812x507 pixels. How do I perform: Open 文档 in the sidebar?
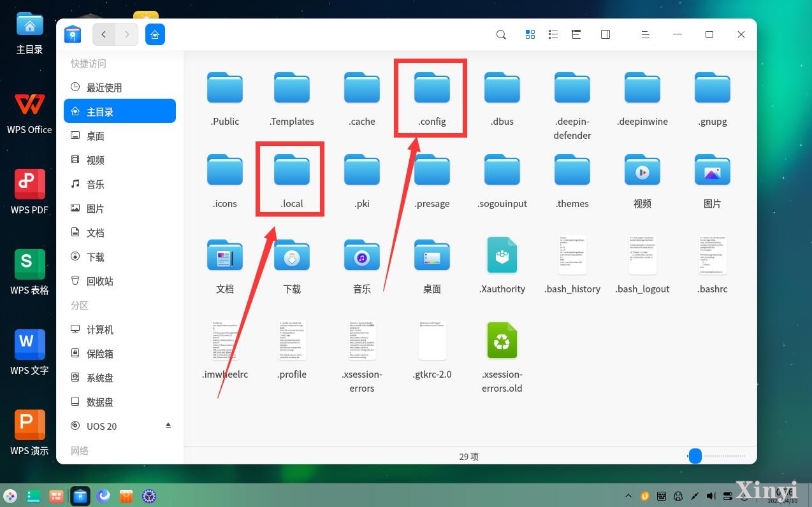(x=120, y=232)
